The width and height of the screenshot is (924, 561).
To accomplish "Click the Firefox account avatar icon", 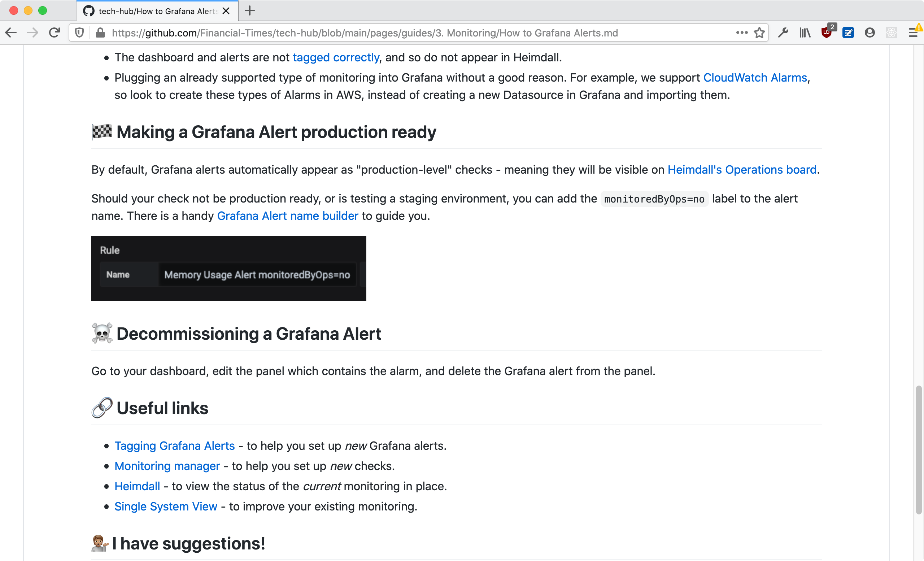I will [x=869, y=33].
